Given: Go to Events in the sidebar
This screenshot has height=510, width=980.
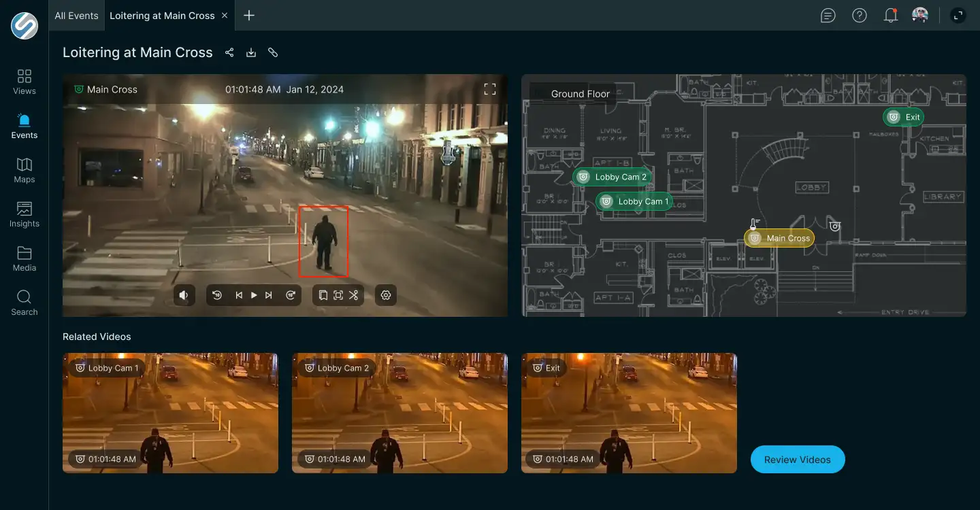Looking at the screenshot, I should click(x=24, y=126).
